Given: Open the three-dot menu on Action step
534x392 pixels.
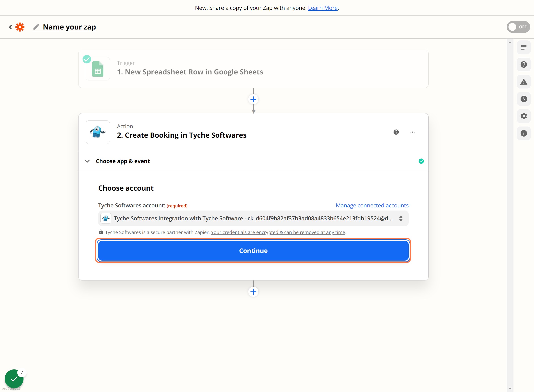Looking at the screenshot, I should (x=412, y=132).
